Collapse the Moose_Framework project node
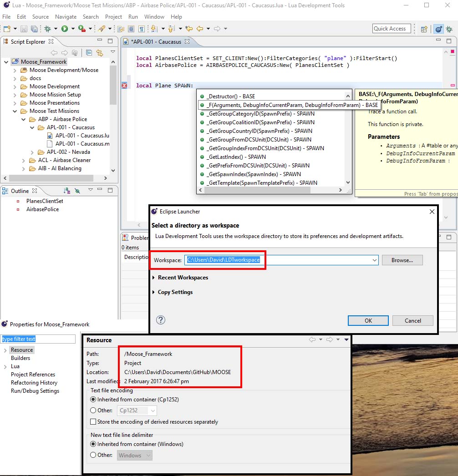Viewport: 458px width, 476px height. [x=6, y=62]
